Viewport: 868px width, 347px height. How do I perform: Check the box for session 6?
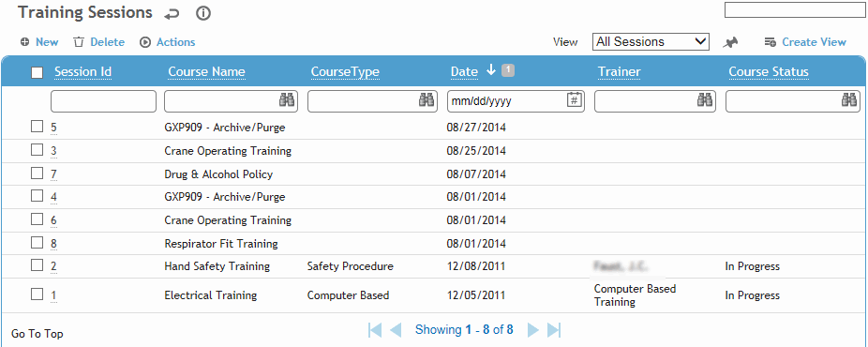tap(37, 219)
